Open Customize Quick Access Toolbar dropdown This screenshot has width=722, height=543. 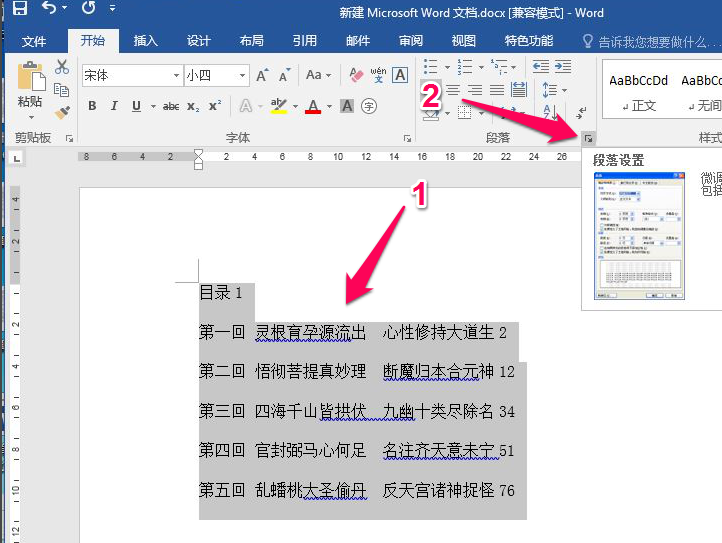(x=113, y=8)
